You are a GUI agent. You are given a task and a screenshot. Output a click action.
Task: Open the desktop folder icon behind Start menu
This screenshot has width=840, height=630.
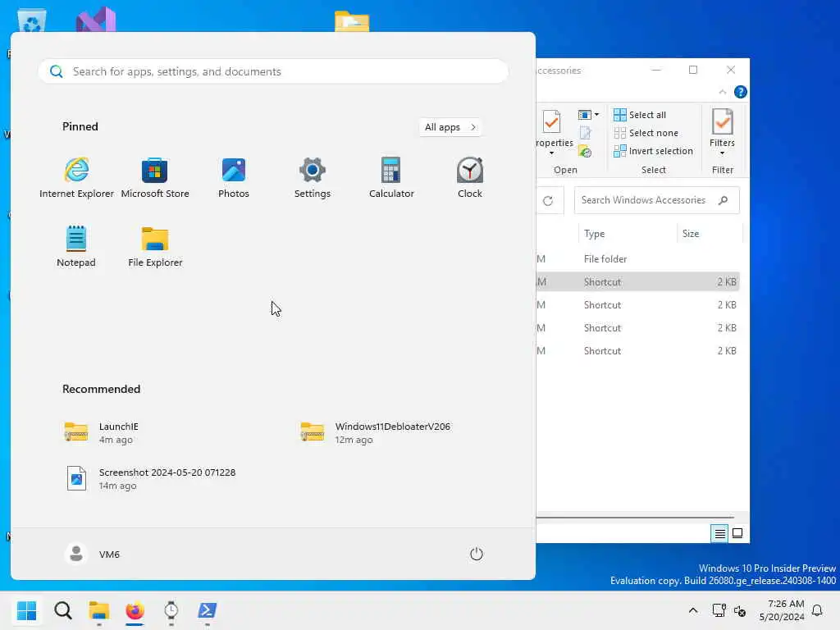[351, 21]
